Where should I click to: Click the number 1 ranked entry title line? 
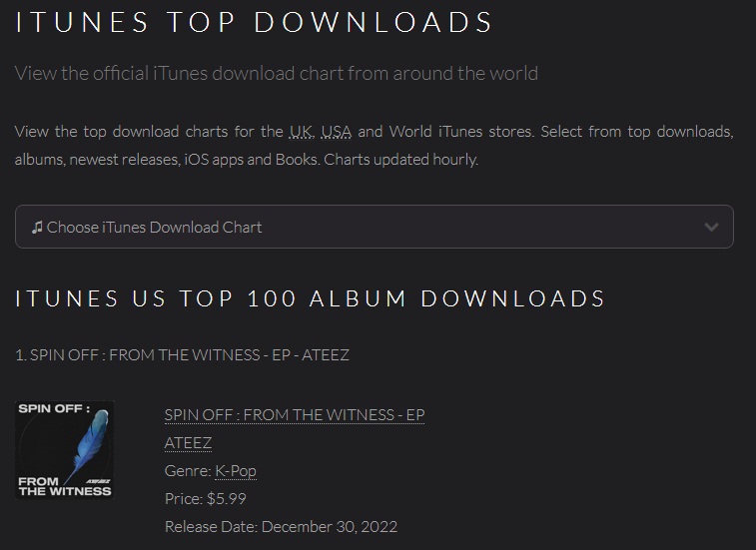182,354
